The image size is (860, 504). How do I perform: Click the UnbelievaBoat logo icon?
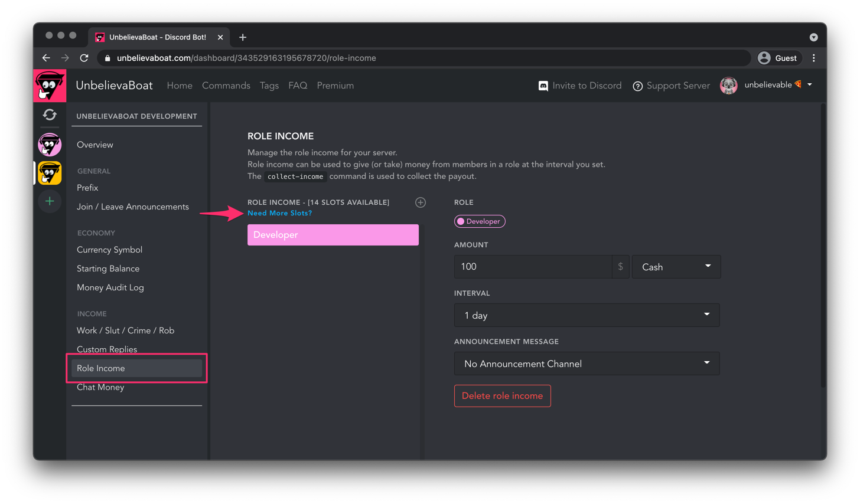[50, 86]
